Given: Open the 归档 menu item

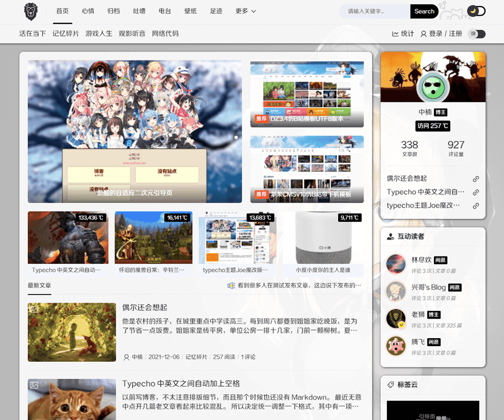Looking at the screenshot, I should point(114,11).
